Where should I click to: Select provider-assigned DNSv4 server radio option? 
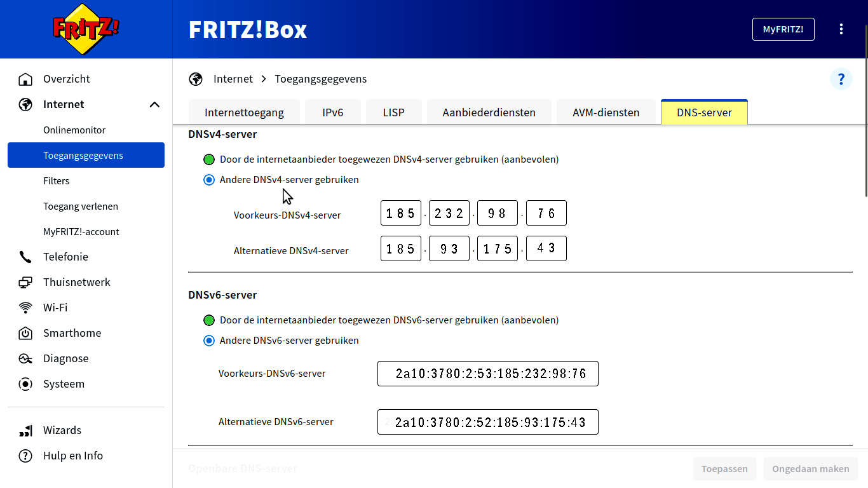pos(209,159)
